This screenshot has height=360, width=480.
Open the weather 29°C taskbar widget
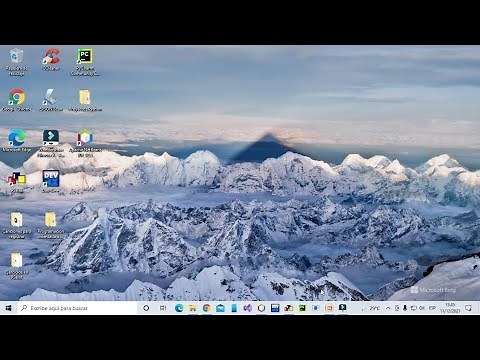[x=371, y=308]
